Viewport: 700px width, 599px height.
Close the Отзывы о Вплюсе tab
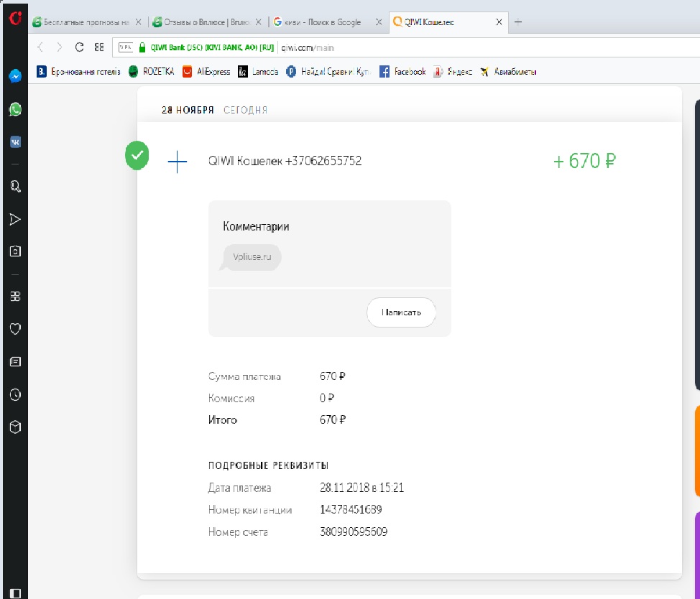coord(259,22)
